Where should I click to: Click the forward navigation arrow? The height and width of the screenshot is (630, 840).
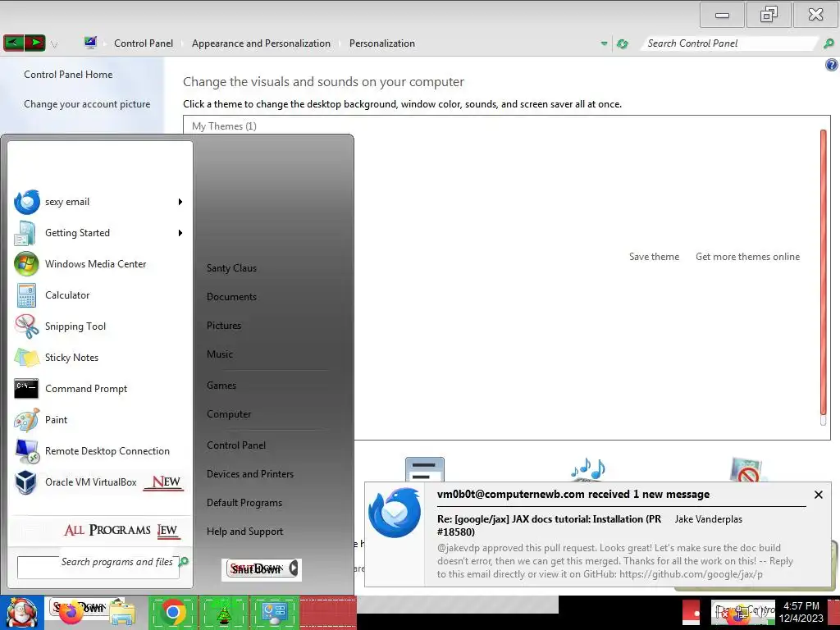[x=34, y=43]
